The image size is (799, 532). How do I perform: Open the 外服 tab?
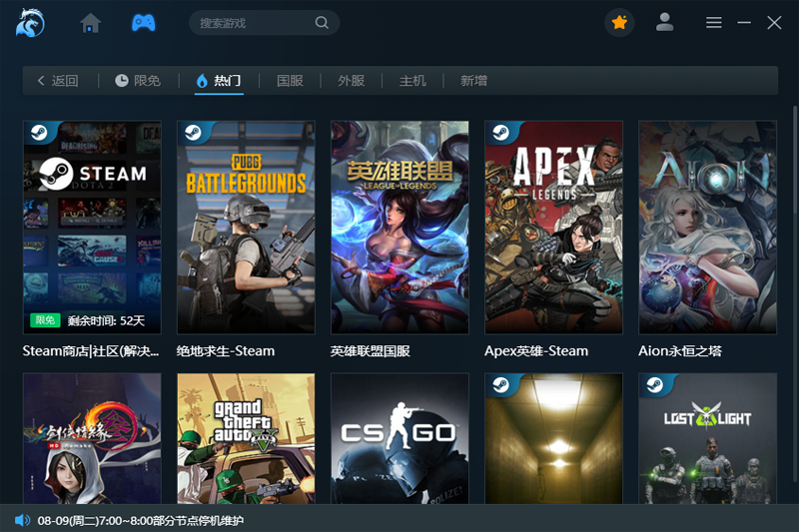click(351, 81)
